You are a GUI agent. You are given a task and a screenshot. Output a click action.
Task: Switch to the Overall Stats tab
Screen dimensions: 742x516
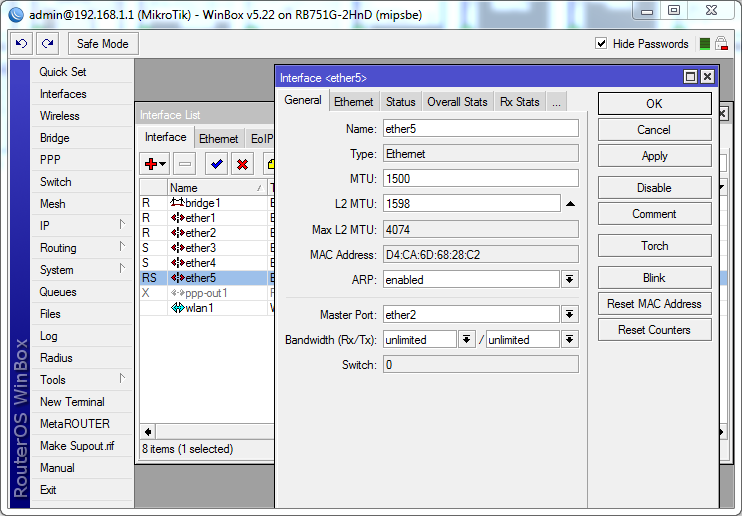pyautogui.click(x=457, y=102)
